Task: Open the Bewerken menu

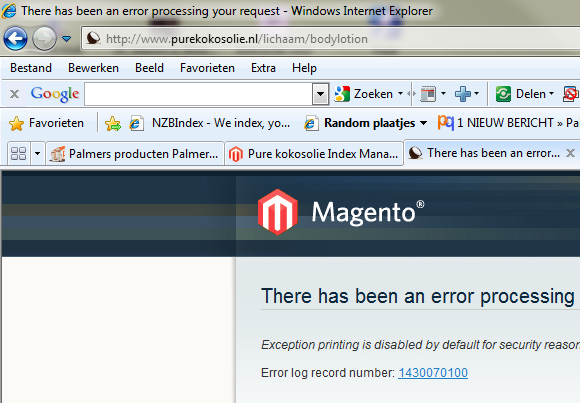Action: coord(93,68)
